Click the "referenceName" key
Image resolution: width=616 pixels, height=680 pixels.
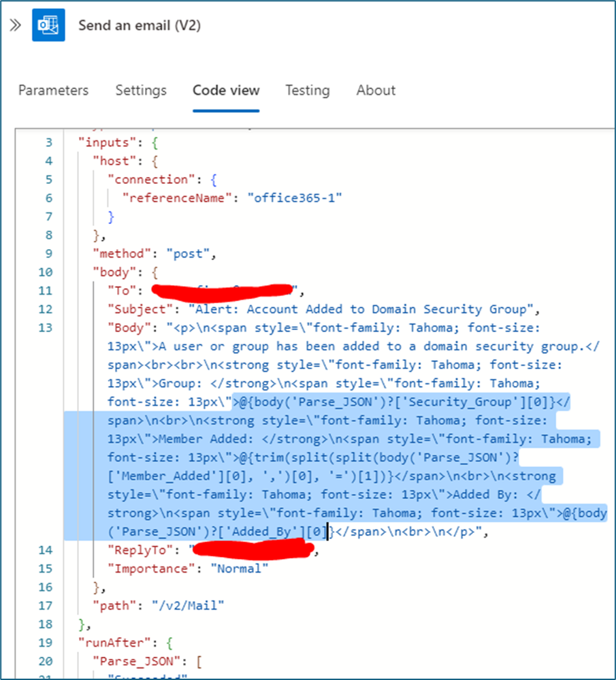coord(177,198)
